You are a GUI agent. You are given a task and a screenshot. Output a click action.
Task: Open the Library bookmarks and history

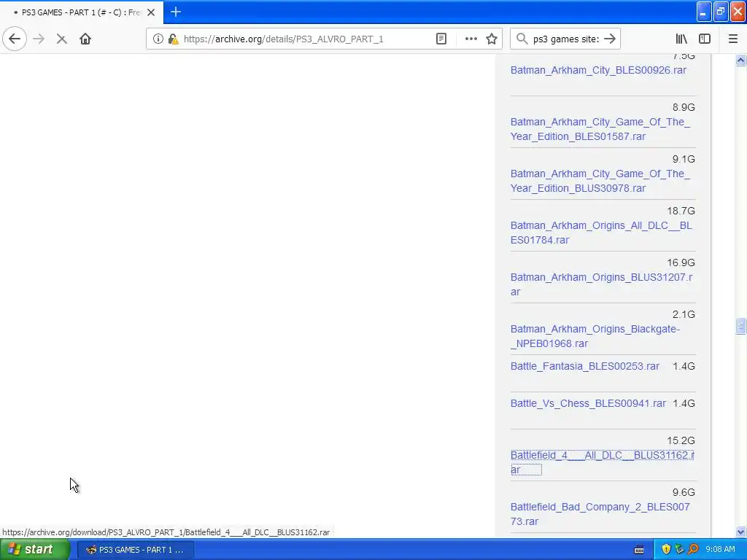(x=681, y=39)
